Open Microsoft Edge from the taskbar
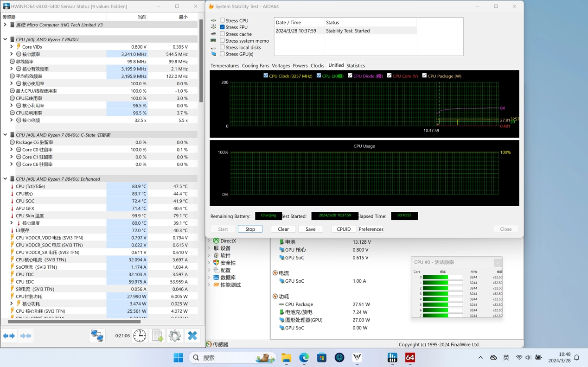 tap(304, 358)
